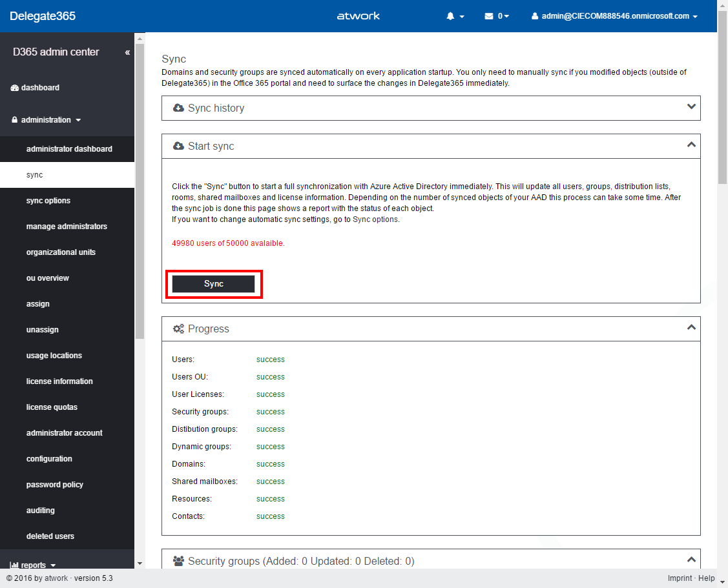Collapse the Start sync panel
Viewport: 728px width, 588px height.
[x=691, y=145]
